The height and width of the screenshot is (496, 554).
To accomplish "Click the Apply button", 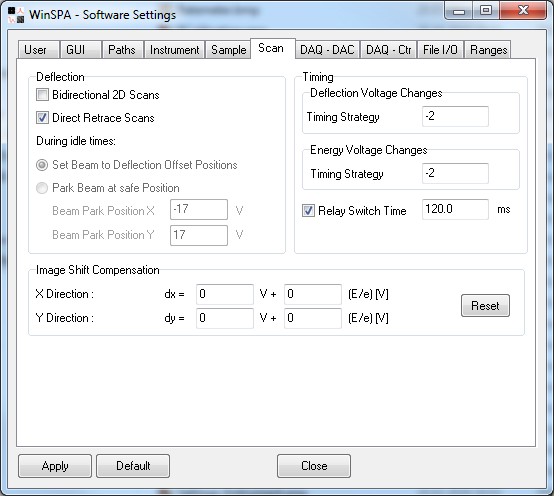I will pos(55,466).
